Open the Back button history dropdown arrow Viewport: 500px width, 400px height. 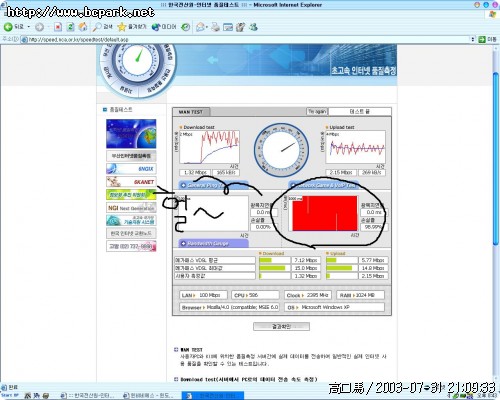click(x=29, y=27)
